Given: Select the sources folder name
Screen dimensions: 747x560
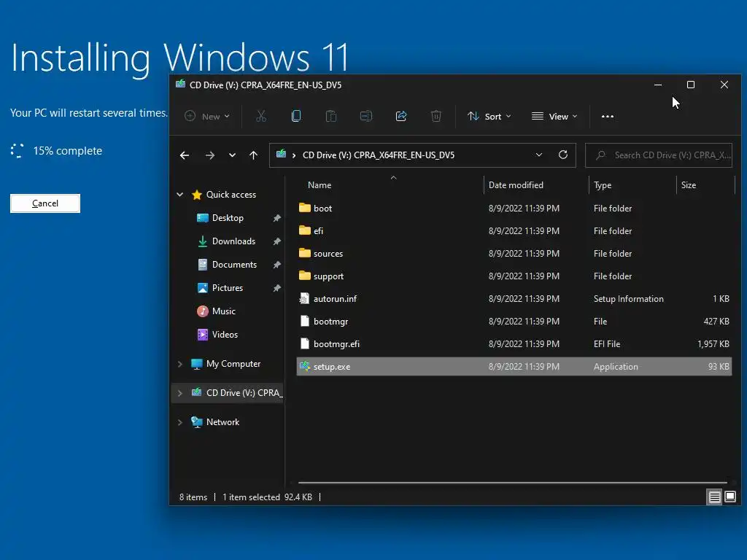Looking at the screenshot, I should coord(328,253).
